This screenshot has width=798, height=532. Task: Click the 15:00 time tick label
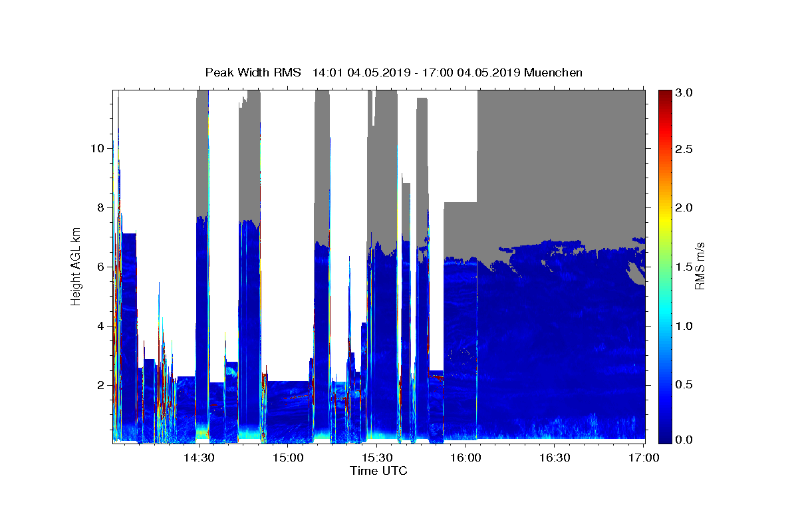(x=287, y=458)
